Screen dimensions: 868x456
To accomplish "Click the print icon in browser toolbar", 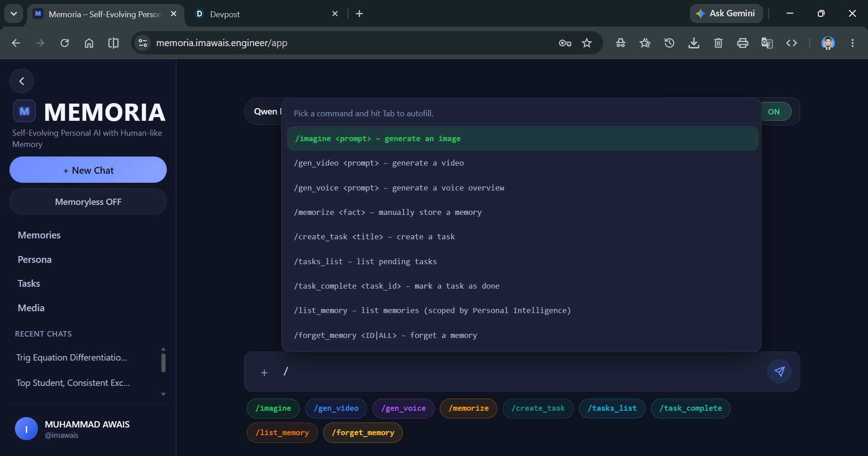I will pyautogui.click(x=743, y=43).
